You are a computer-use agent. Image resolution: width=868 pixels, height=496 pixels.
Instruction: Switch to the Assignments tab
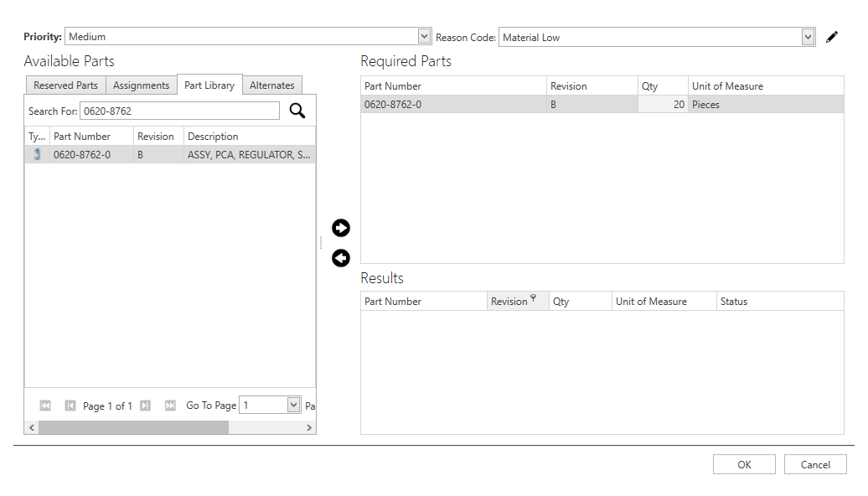[141, 85]
